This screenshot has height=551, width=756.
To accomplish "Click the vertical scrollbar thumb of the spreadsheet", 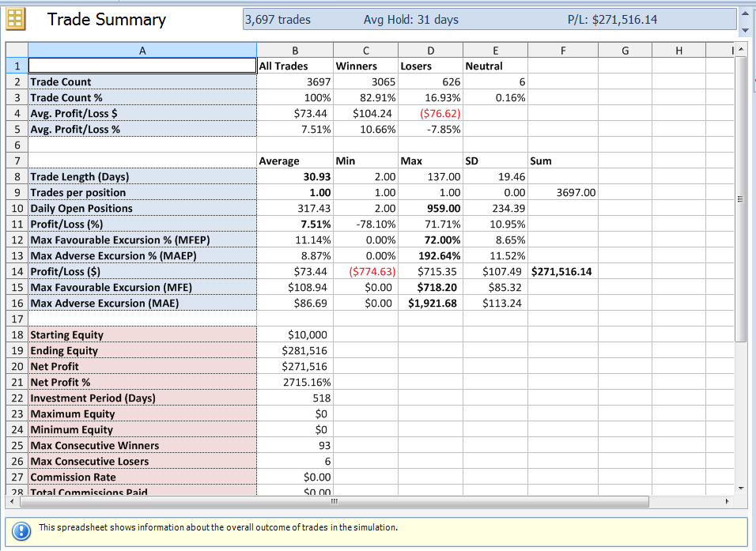I will [x=741, y=199].
